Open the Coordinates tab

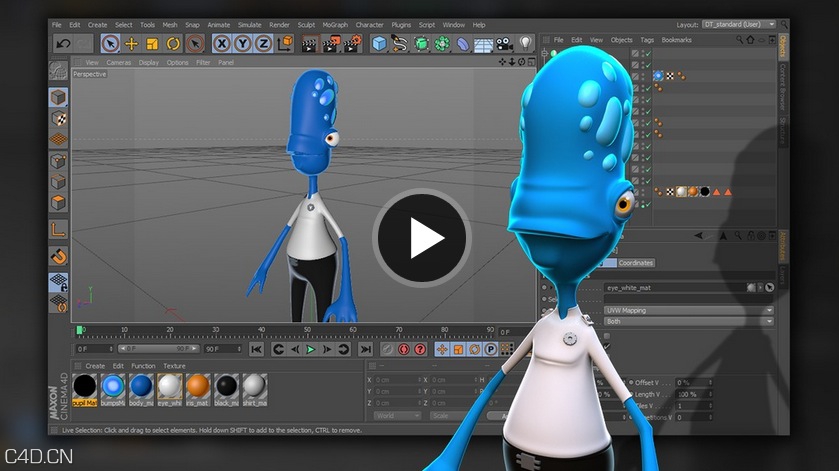tap(636, 263)
